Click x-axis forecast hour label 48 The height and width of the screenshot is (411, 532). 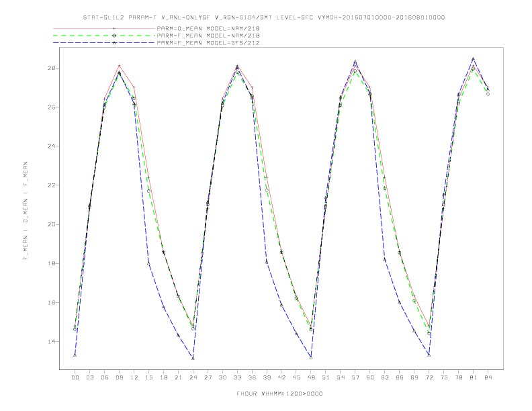point(311,377)
